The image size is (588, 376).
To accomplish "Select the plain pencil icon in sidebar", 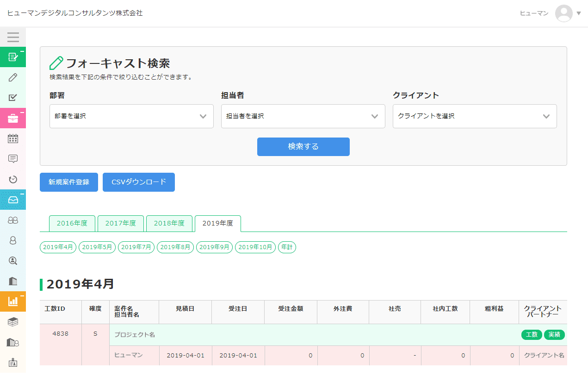I will tap(13, 77).
